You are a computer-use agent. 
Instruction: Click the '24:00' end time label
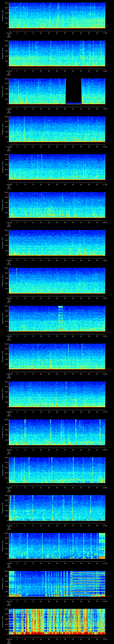coord(105,298)
